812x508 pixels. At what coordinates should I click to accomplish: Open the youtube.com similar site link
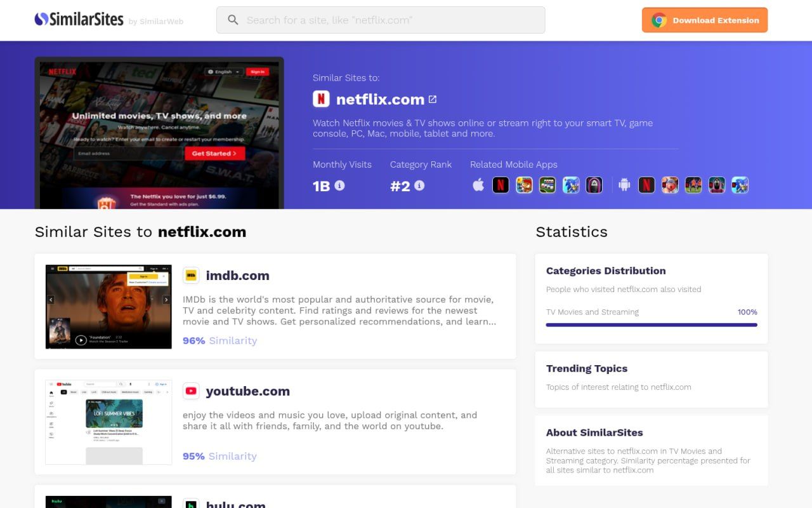(248, 391)
